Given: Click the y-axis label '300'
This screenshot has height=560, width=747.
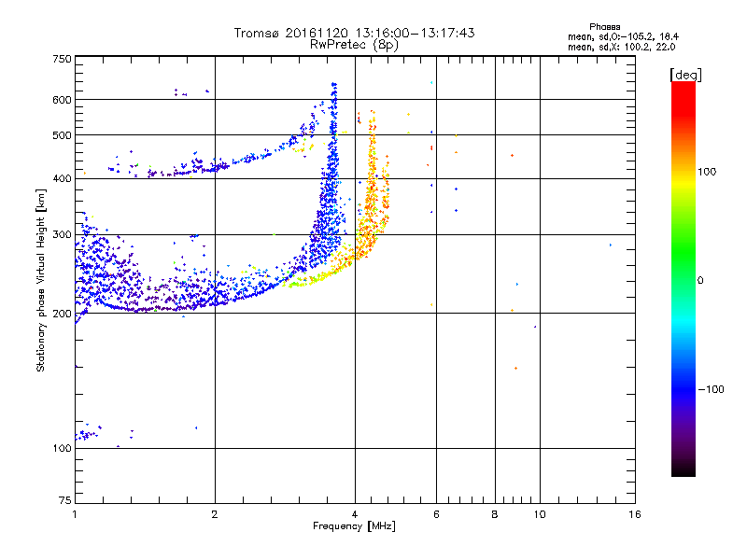Looking at the screenshot, I should click(62, 235).
